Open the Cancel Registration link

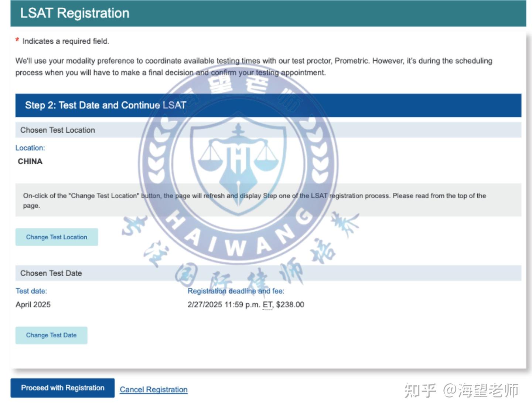click(154, 389)
